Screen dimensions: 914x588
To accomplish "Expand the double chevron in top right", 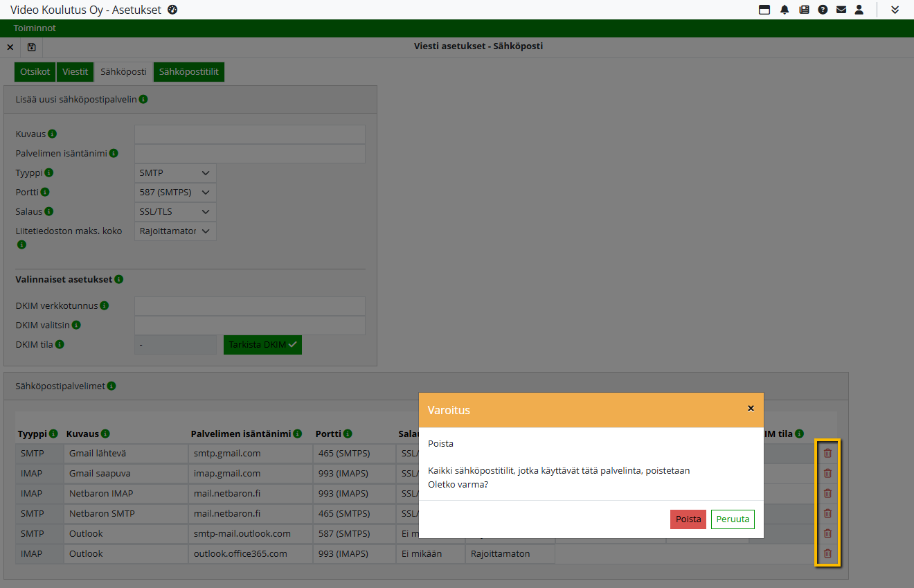I will 895,10.
